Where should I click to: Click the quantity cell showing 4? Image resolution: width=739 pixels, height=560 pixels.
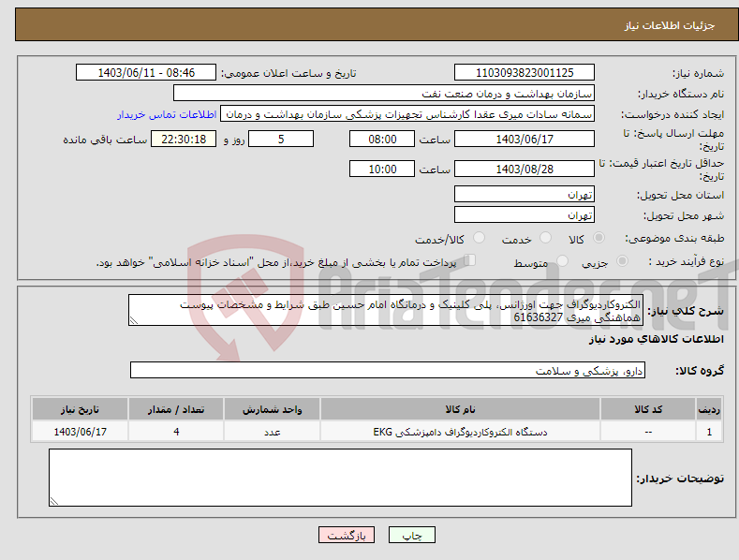coord(176,432)
